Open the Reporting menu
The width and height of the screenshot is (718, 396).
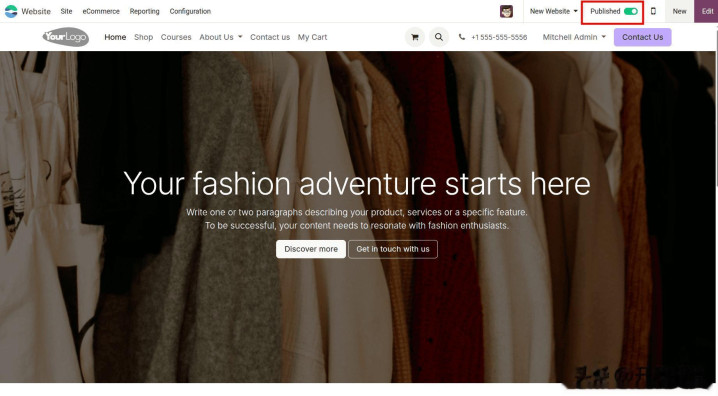(x=144, y=11)
